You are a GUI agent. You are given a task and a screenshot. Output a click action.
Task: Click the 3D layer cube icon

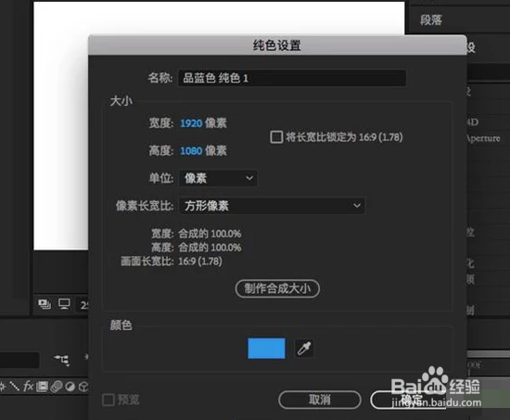tap(83, 387)
